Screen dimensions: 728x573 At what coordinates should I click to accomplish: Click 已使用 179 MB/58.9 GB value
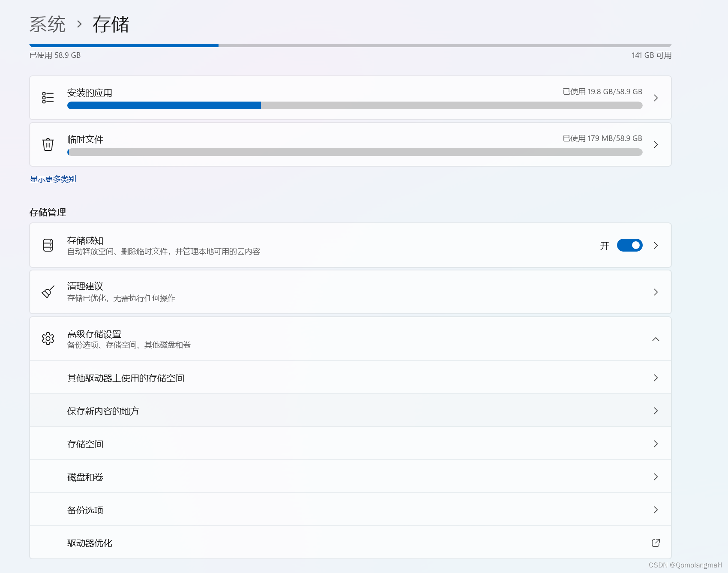coord(602,138)
